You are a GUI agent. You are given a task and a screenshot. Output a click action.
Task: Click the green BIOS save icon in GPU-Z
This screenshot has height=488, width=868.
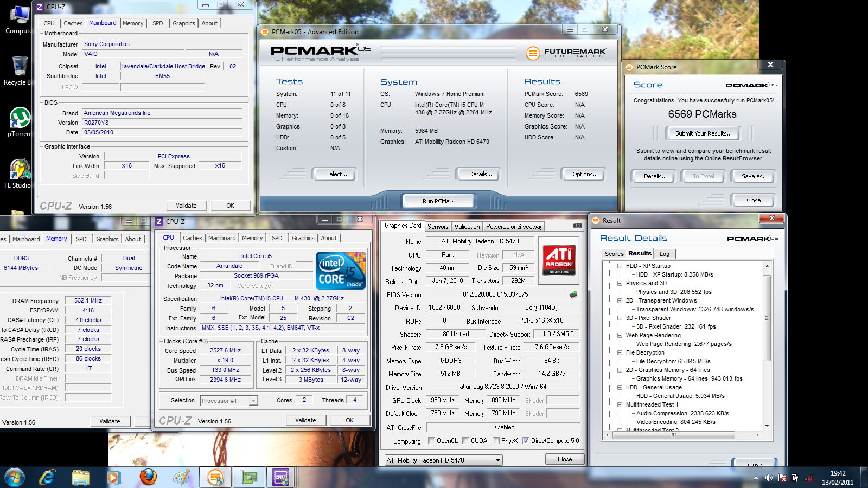(573, 294)
